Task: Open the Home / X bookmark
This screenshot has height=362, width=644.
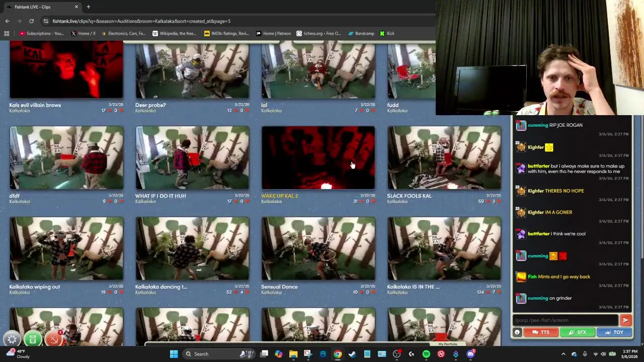Action: (84, 33)
